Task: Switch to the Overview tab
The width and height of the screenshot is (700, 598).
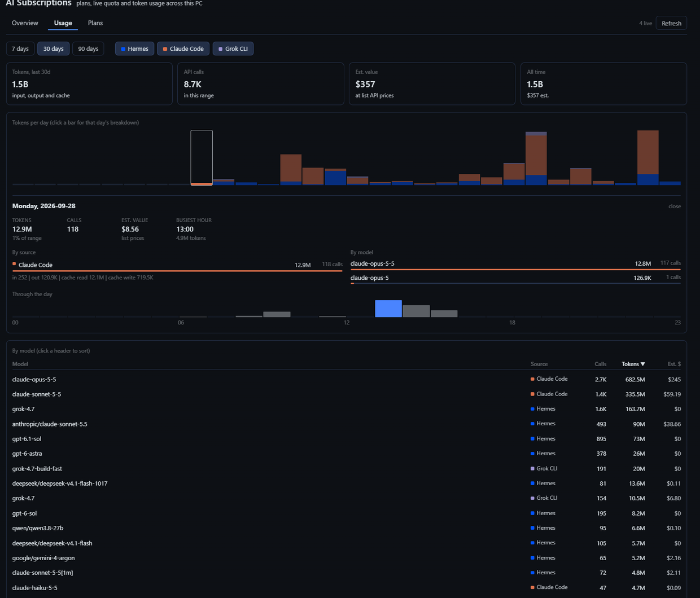Action: 25,23
